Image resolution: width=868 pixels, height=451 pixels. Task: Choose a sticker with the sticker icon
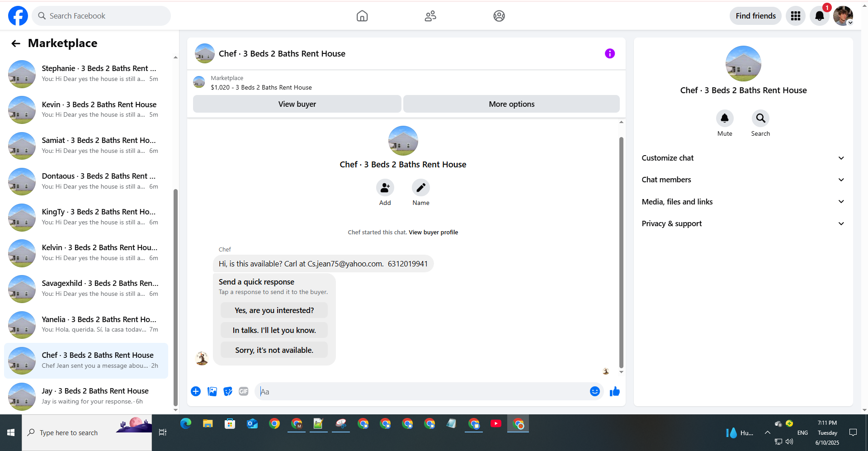[228, 391]
